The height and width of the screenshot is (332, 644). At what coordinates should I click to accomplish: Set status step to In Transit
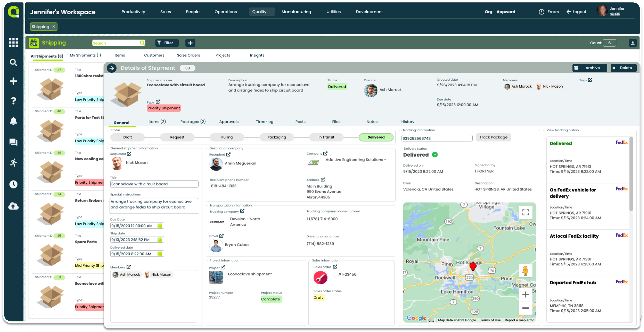click(x=326, y=137)
